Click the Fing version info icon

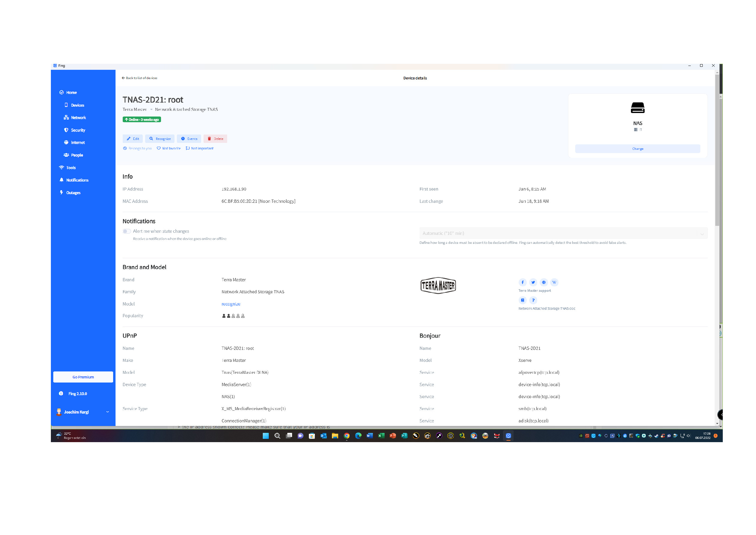coord(61,393)
